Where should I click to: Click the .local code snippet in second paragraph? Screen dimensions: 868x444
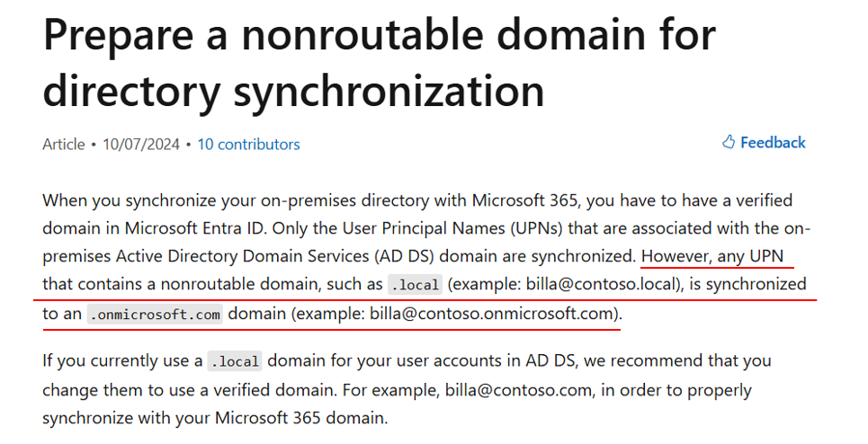[235, 361]
